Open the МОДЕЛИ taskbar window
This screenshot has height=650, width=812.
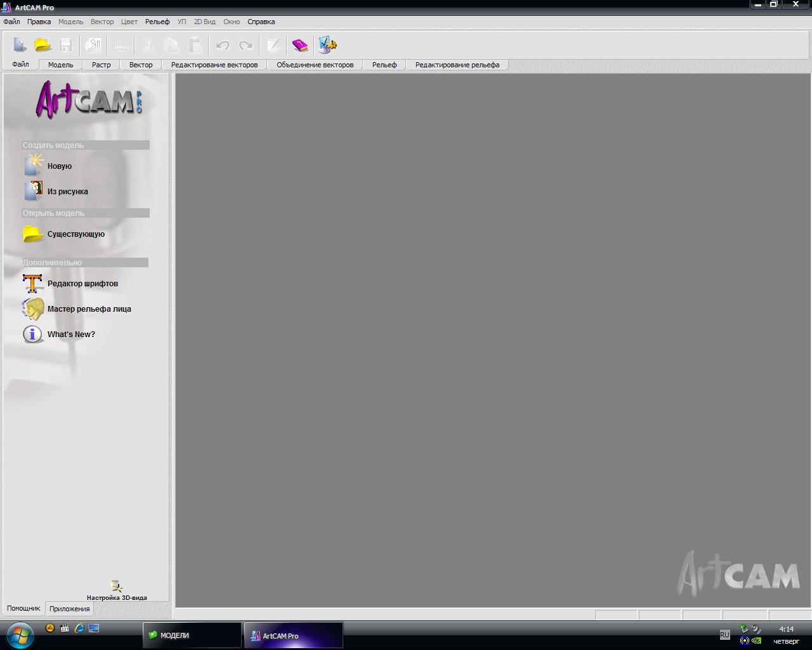pyautogui.click(x=192, y=635)
